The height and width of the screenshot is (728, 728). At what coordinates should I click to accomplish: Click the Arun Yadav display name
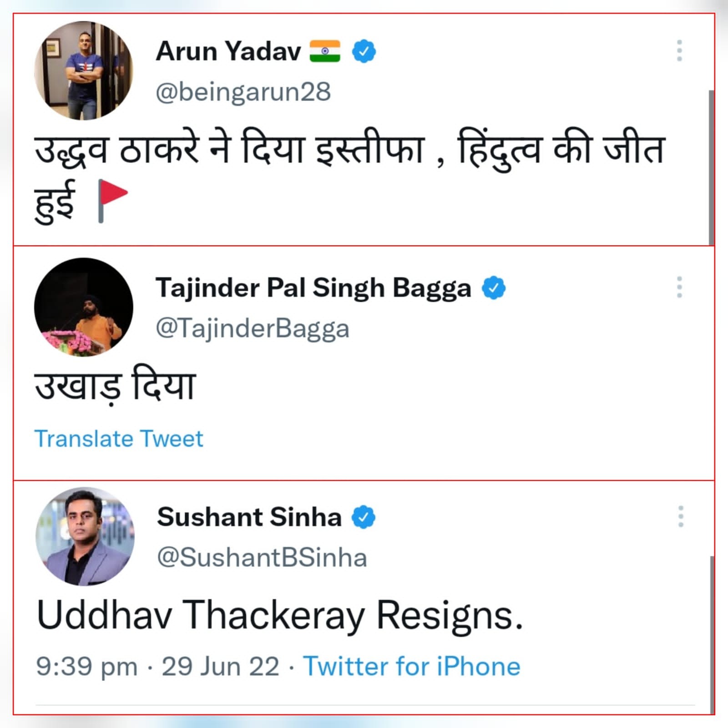click(x=228, y=51)
